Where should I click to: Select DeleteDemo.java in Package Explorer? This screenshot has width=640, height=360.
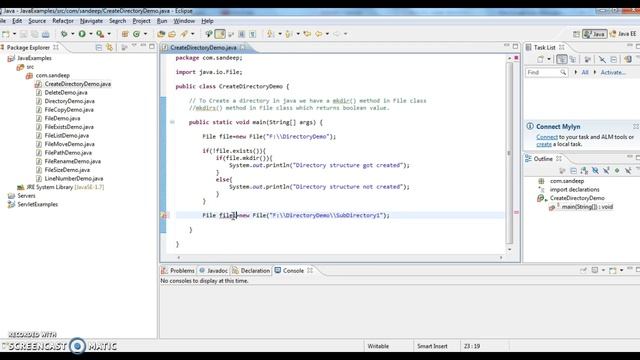tap(66, 93)
